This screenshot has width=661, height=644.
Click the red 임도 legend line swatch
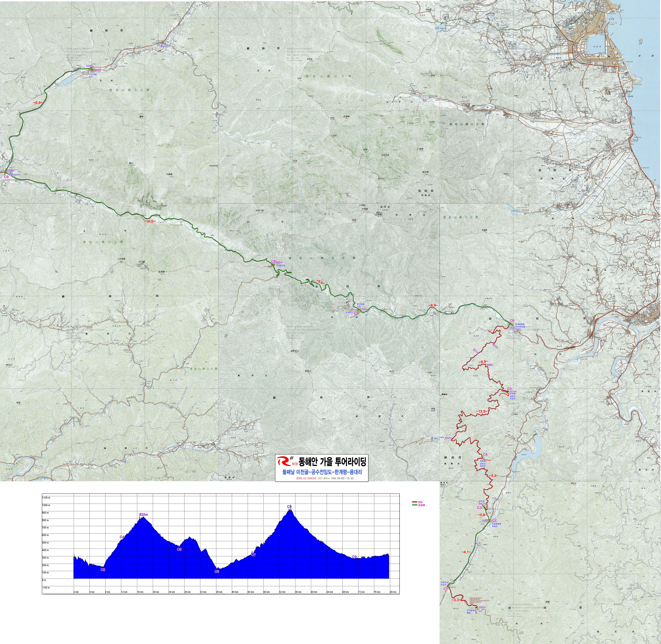[415, 502]
